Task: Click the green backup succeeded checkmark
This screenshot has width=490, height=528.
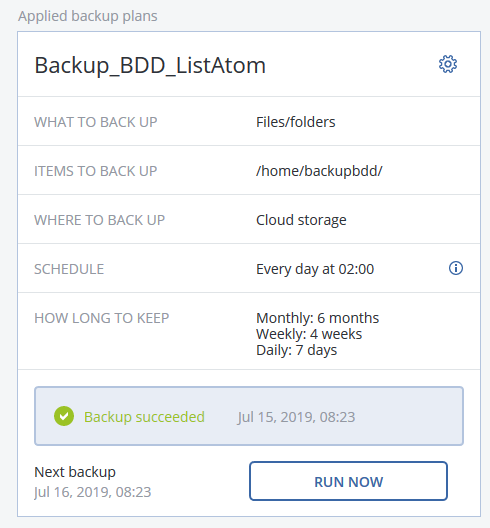Action: (x=64, y=416)
